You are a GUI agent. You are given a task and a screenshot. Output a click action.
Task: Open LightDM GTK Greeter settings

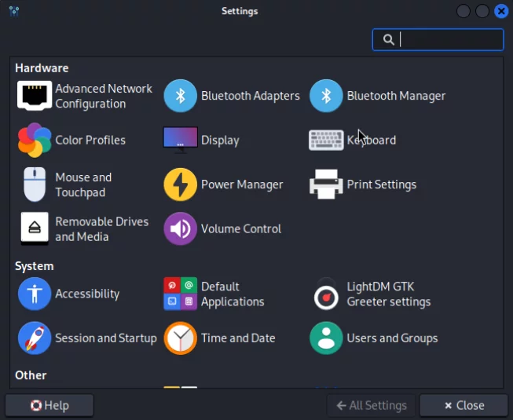tap(371, 294)
